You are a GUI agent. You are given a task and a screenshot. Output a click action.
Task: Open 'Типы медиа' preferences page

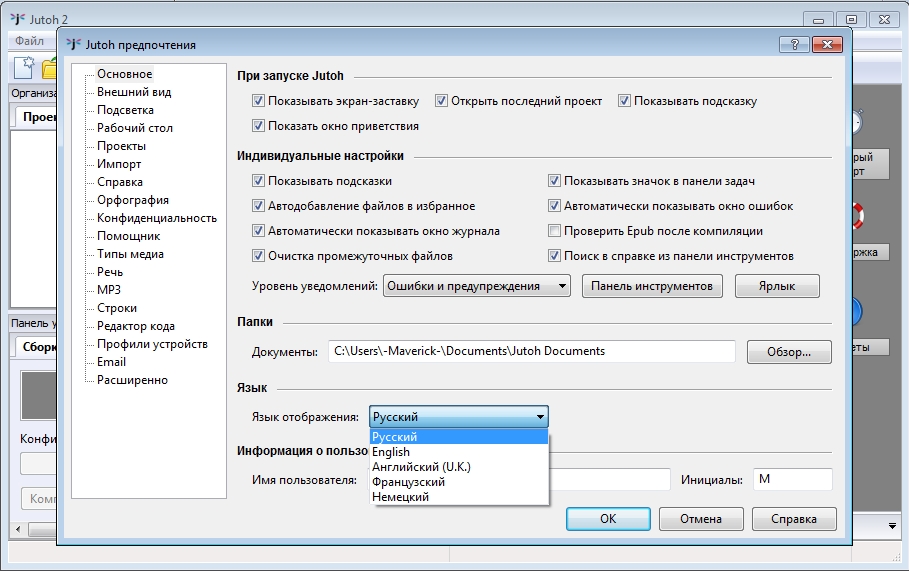130,253
